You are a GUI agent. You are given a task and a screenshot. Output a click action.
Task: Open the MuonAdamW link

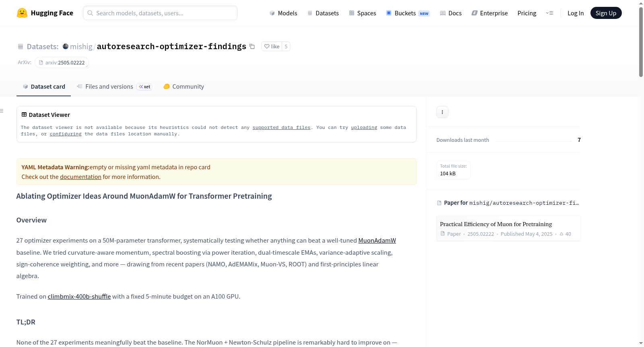click(377, 241)
